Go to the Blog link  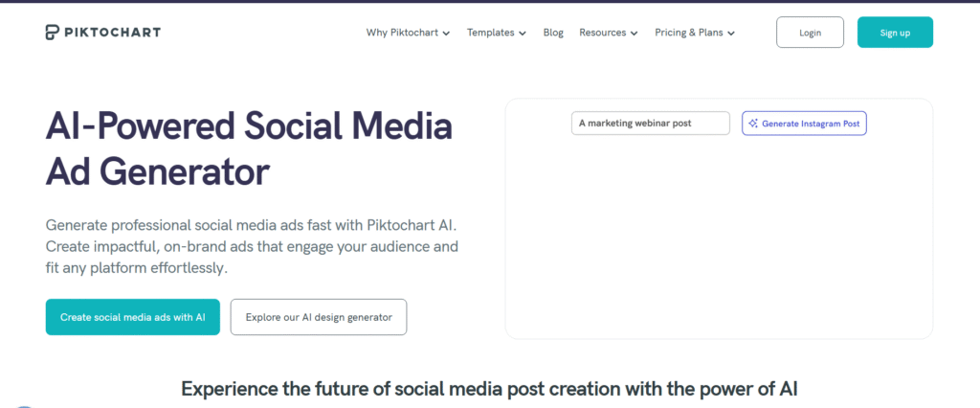point(553,33)
